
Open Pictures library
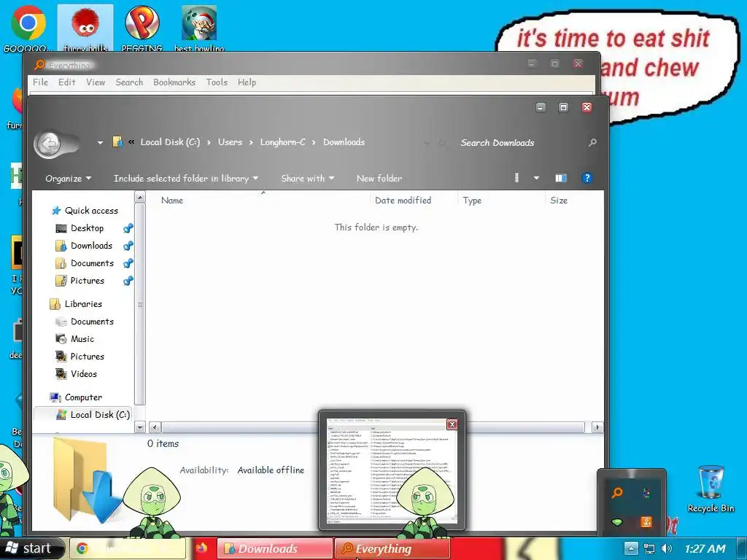click(x=87, y=356)
